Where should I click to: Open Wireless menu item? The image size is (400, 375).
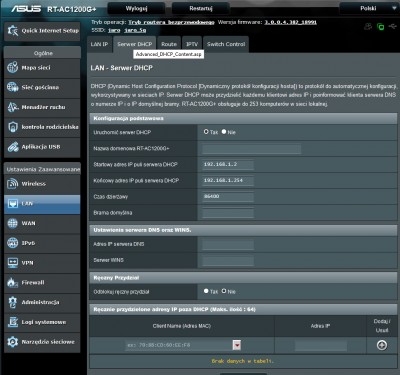click(42, 184)
